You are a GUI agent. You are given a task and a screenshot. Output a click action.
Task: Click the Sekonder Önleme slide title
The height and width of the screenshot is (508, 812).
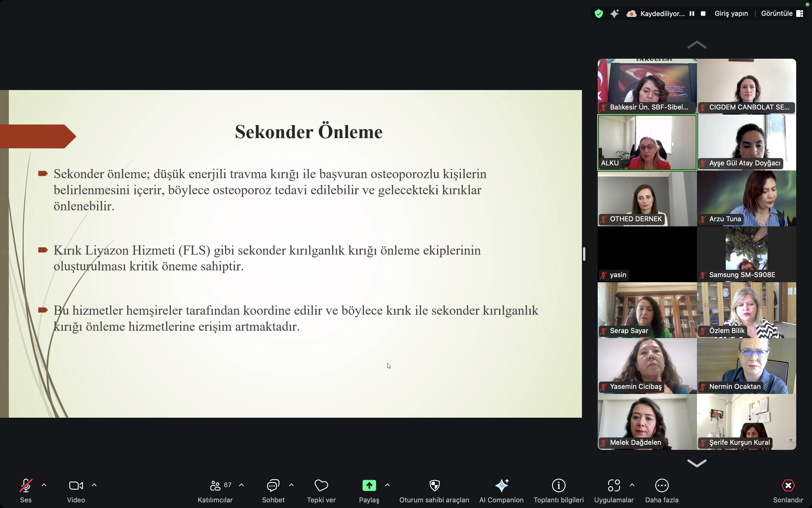coord(309,132)
